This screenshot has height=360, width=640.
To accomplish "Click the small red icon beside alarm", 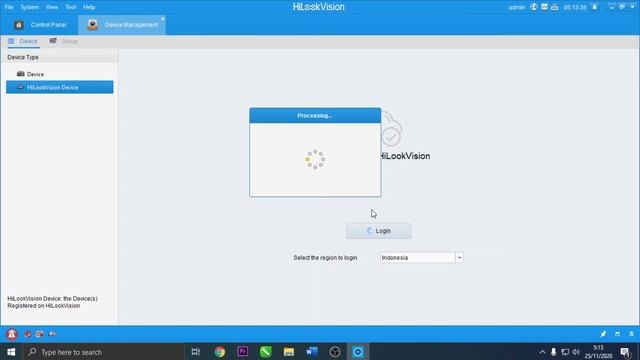I will pyautogui.click(x=28, y=334).
